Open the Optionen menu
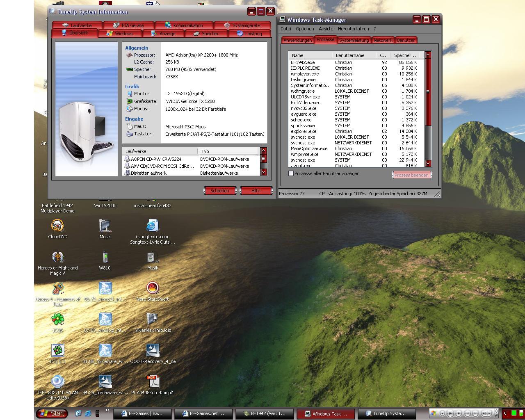 [305, 29]
